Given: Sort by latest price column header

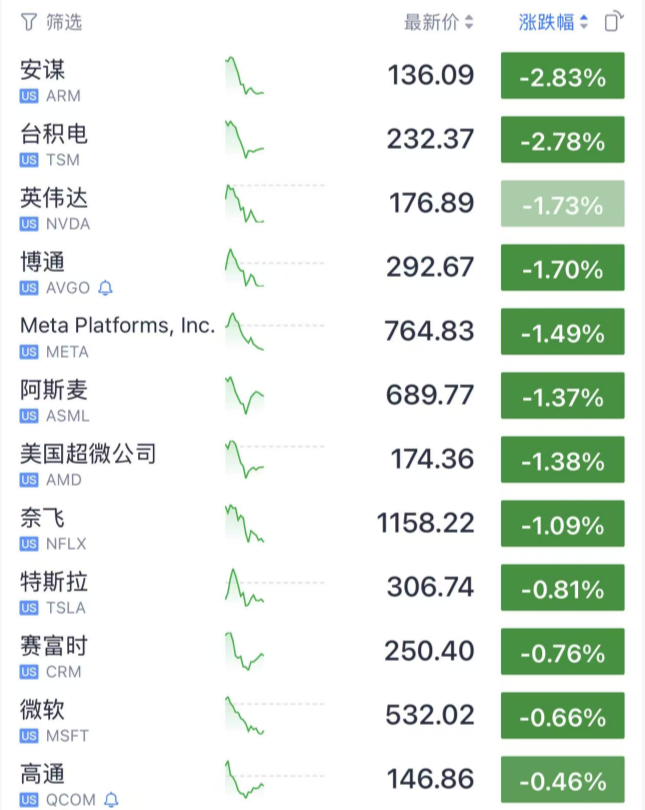Looking at the screenshot, I should coord(438,22).
